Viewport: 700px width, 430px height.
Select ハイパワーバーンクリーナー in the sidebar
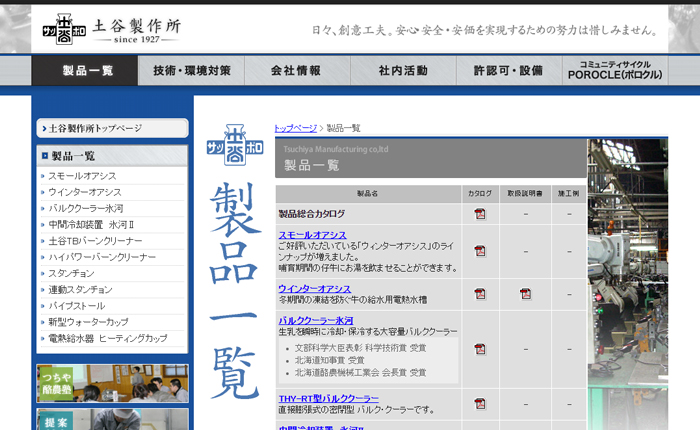102,257
